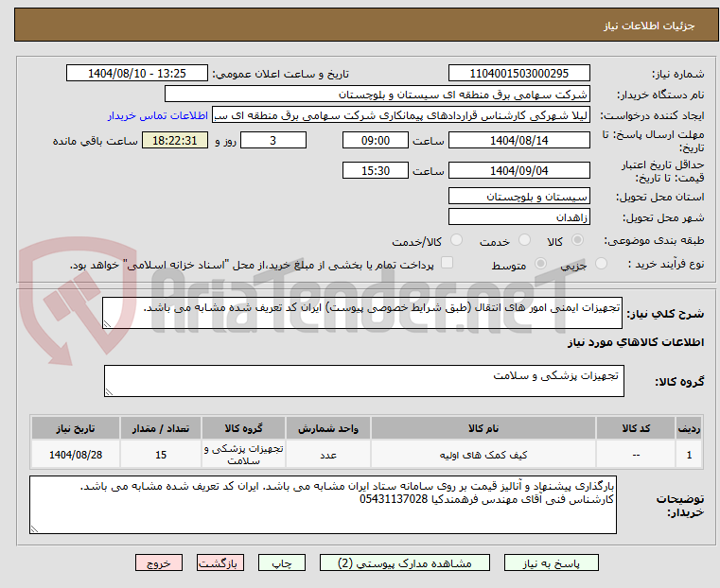
Task: Click the 'بازگشت' back button
Action: pos(220,562)
